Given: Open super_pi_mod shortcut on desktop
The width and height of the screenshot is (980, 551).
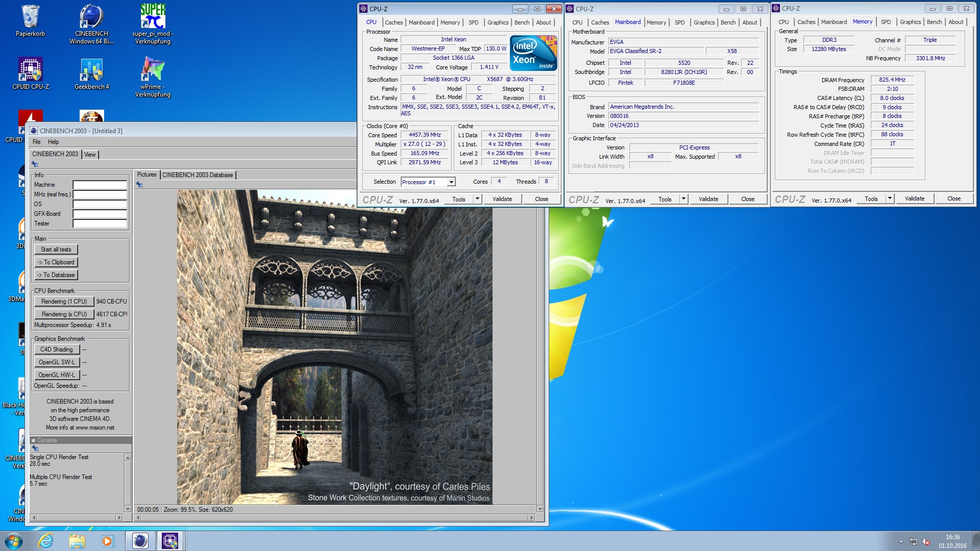Looking at the screenshot, I should pos(153,23).
